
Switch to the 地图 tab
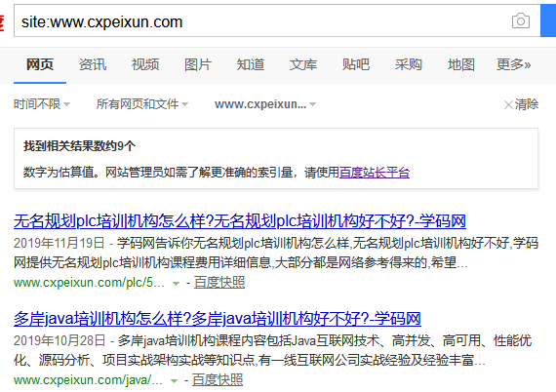point(461,65)
